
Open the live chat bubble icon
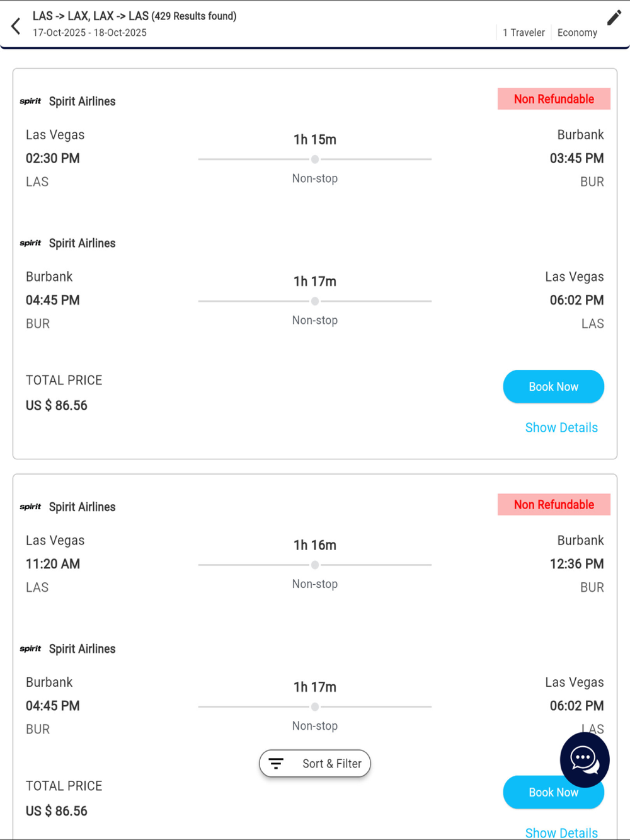click(584, 759)
